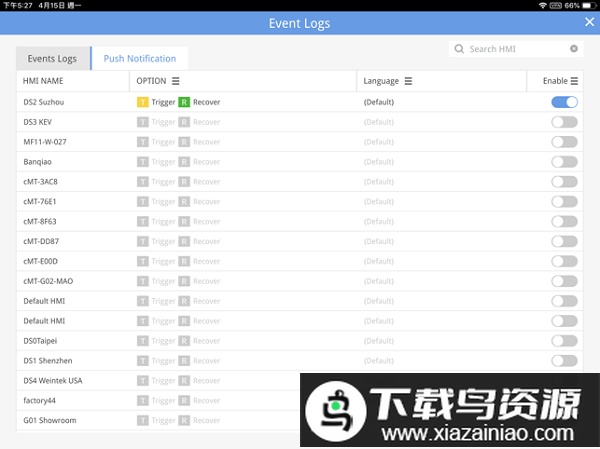Click the Trigger icon in DS4 Weintek USA row
The width and height of the screenshot is (600, 449).
[x=142, y=381]
